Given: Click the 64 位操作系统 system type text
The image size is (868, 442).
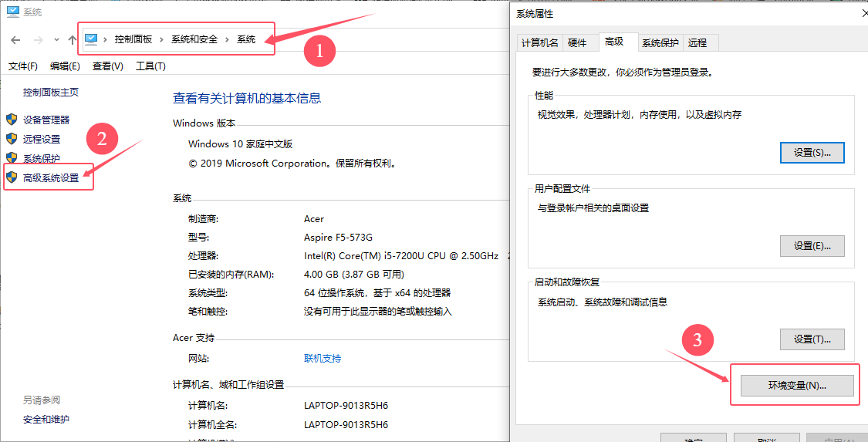Looking at the screenshot, I should [377, 293].
